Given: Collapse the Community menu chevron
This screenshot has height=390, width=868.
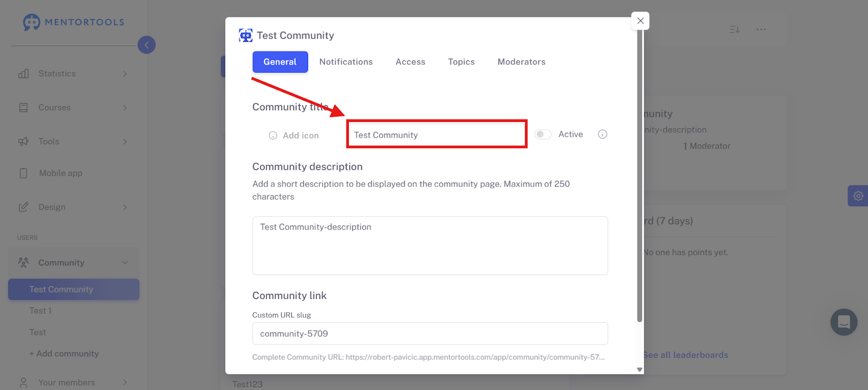Looking at the screenshot, I should (x=125, y=263).
